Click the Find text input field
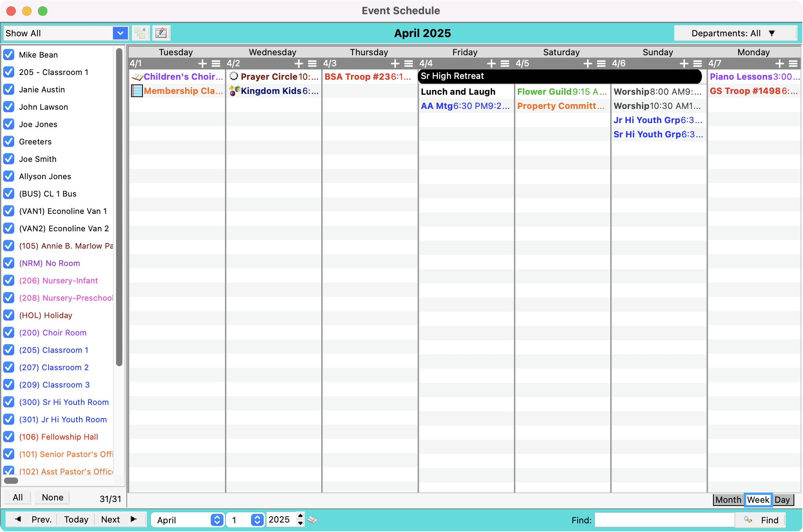803x532 pixels. 664,520
